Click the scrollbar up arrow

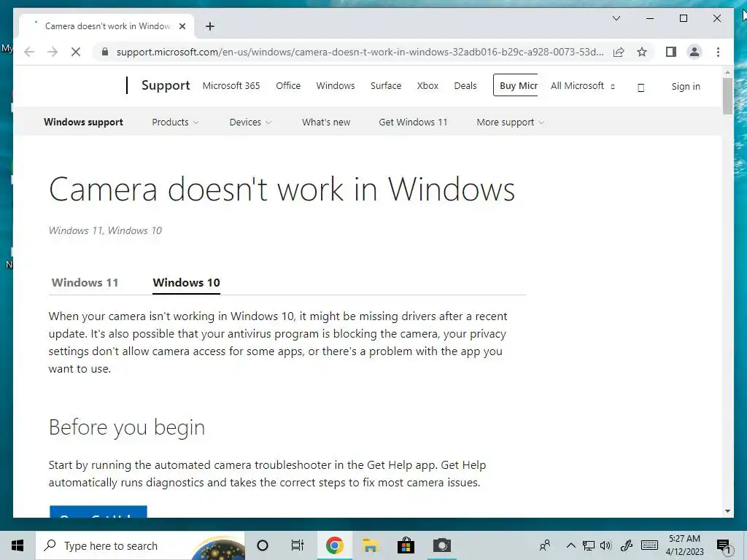pos(727,72)
